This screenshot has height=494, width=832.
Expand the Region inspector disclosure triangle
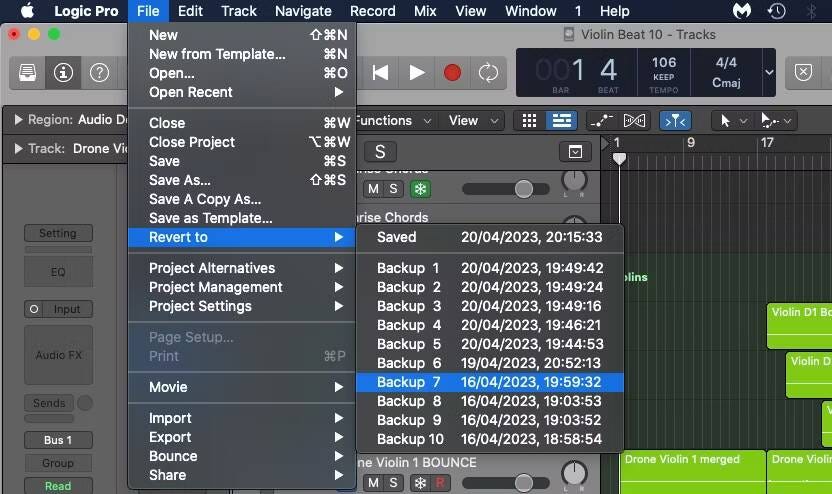pos(19,119)
